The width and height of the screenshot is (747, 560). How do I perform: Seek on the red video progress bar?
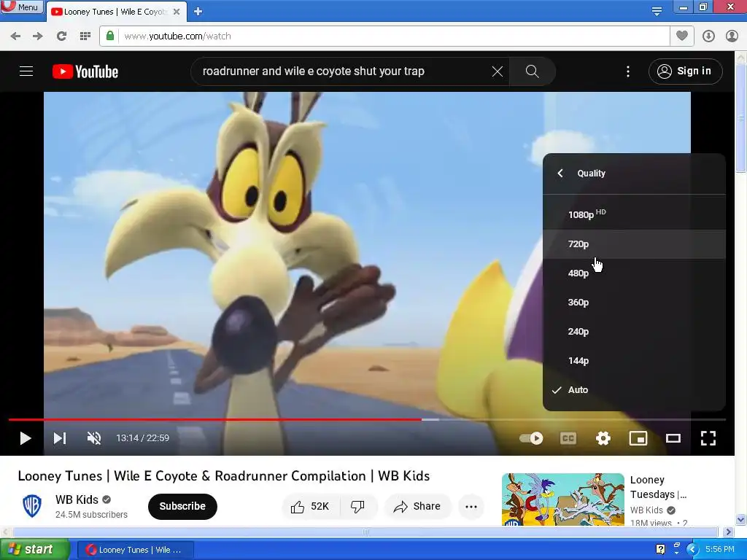point(367,419)
